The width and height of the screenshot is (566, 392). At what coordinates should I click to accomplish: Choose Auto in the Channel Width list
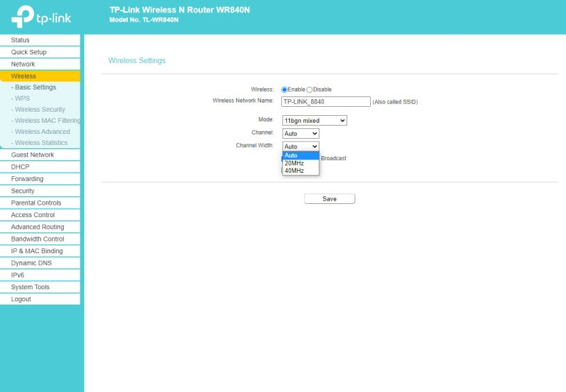pyautogui.click(x=301, y=155)
